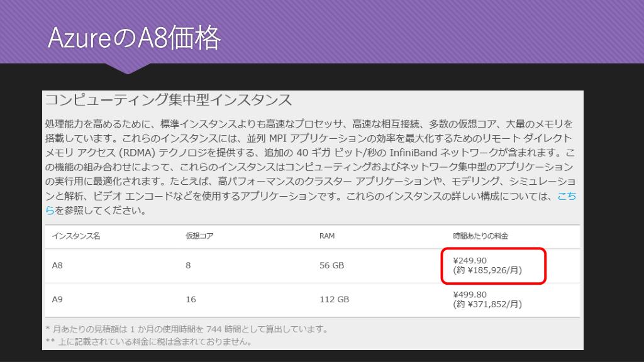Click the slide title AzureのA8価格
The image size is (644, 362).
pyautogui.click(x=135, y=38)
